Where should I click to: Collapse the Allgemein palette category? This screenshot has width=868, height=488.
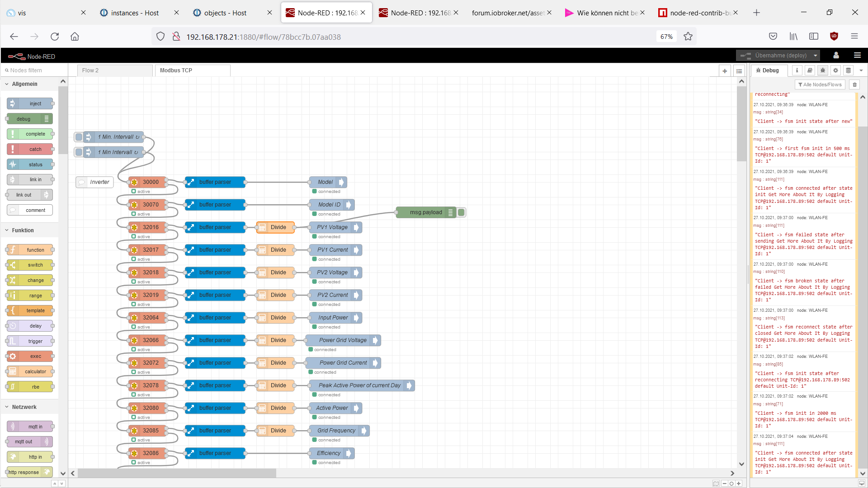point(24,84)
